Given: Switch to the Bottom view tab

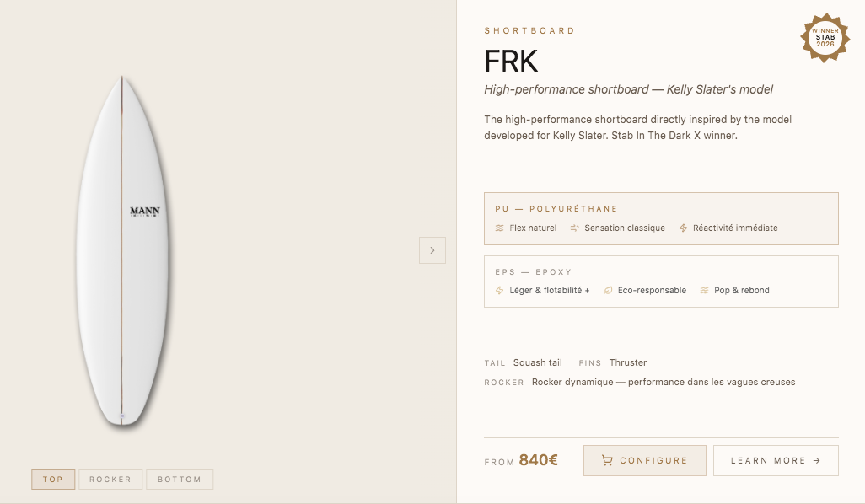Looking at the screenshot, I should [x=180, y=480].
